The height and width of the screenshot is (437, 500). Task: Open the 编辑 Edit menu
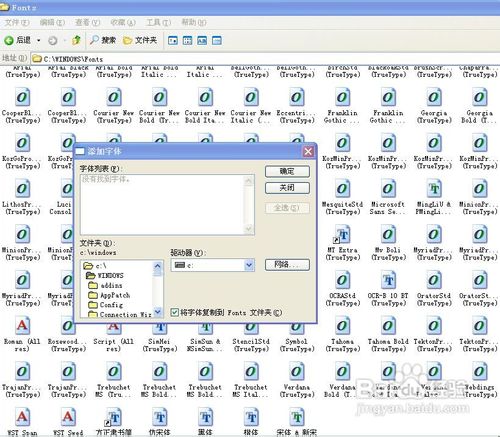pyautogui.click(x=52, y=22)
